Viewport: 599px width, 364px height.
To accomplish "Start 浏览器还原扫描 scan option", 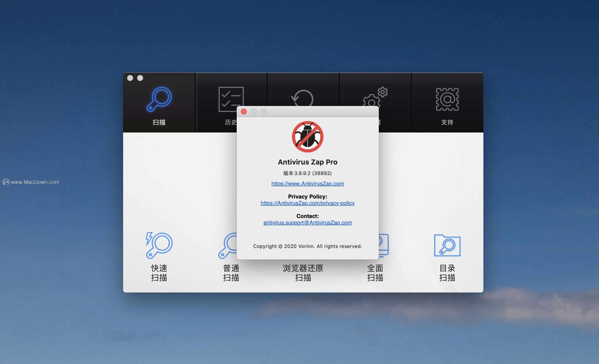I will coord(303,272).
